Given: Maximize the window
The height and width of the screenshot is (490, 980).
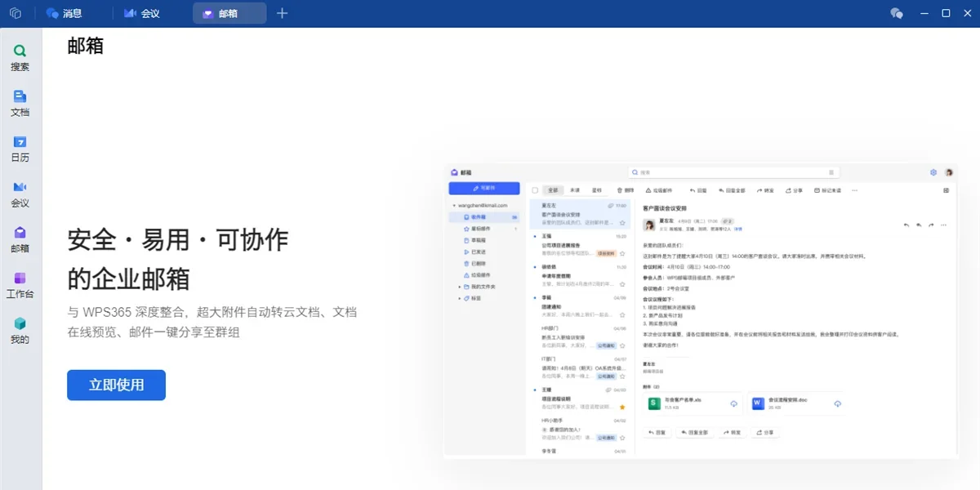Looking at the screenshot, I should coord(946,13).
